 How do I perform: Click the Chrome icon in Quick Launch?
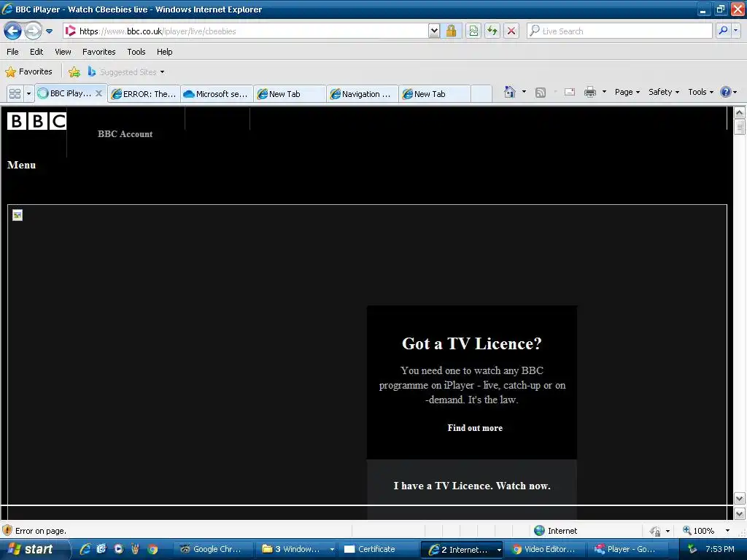pos(152,549)
